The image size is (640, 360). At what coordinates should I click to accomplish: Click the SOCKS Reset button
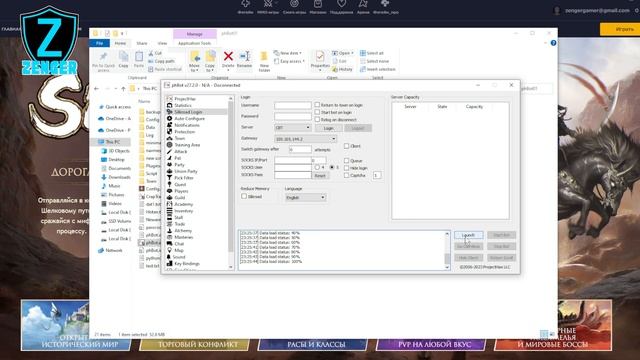320,176
